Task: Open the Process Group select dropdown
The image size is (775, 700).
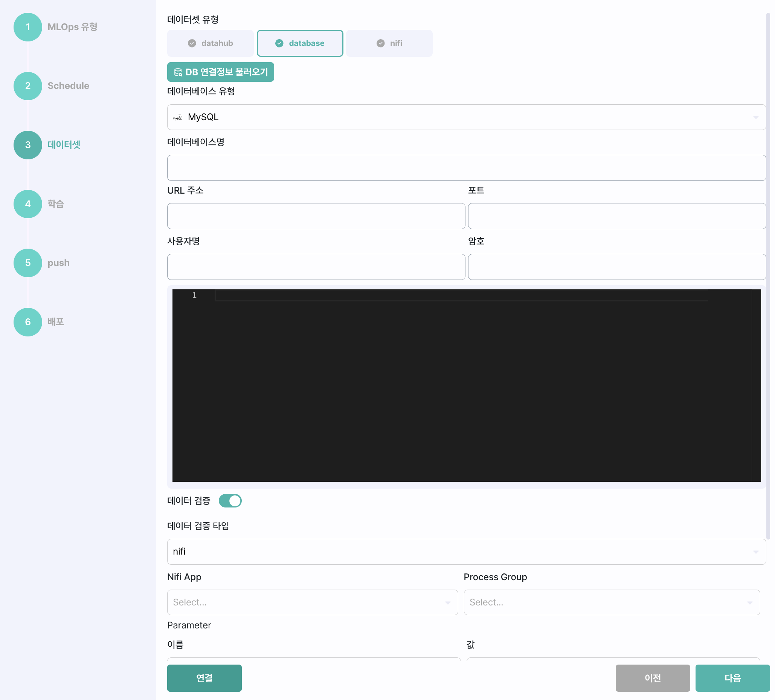Action: [x=611, y=602]
